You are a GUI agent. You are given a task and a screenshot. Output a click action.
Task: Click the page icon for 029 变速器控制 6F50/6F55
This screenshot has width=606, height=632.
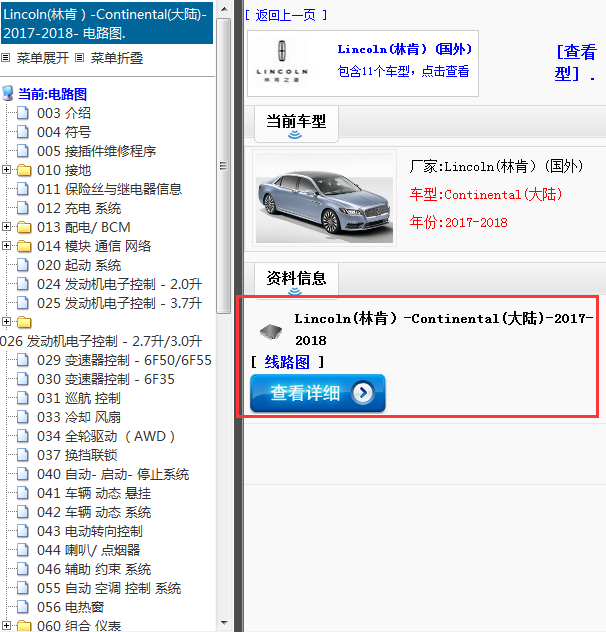(x=23, y=360)
